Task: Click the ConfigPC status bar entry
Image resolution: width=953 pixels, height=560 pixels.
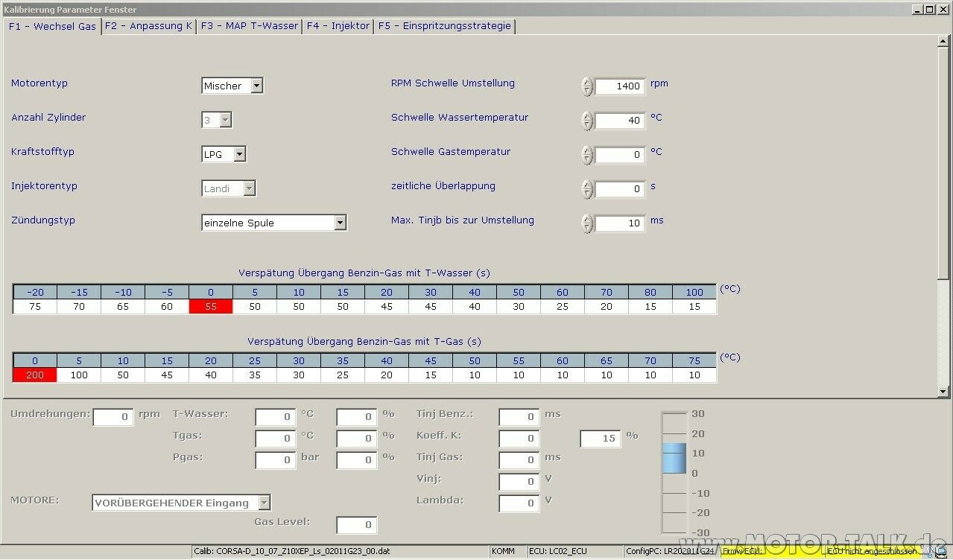Action: point(671,552)
